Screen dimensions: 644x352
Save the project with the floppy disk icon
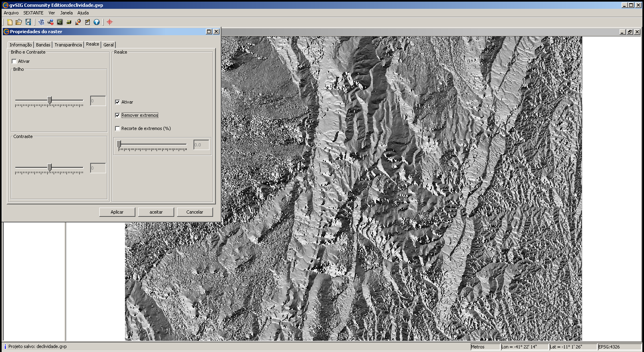pos(28,22)
